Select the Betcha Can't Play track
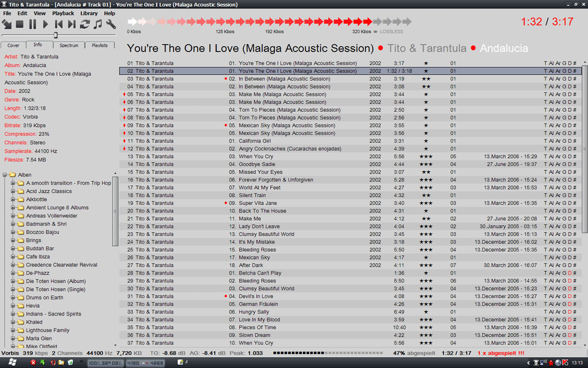 click(350, 273)
